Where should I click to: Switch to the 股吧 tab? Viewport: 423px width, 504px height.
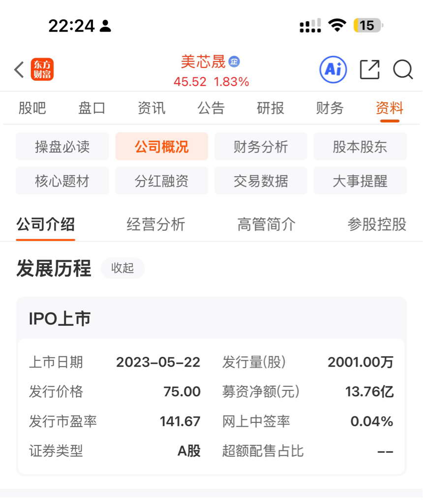coord(32,108)
